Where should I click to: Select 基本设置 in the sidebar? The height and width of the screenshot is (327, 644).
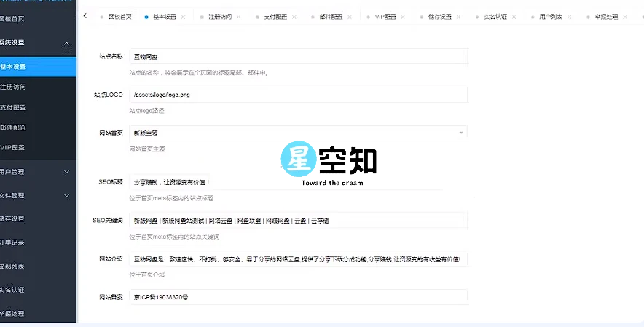[38, 66]
